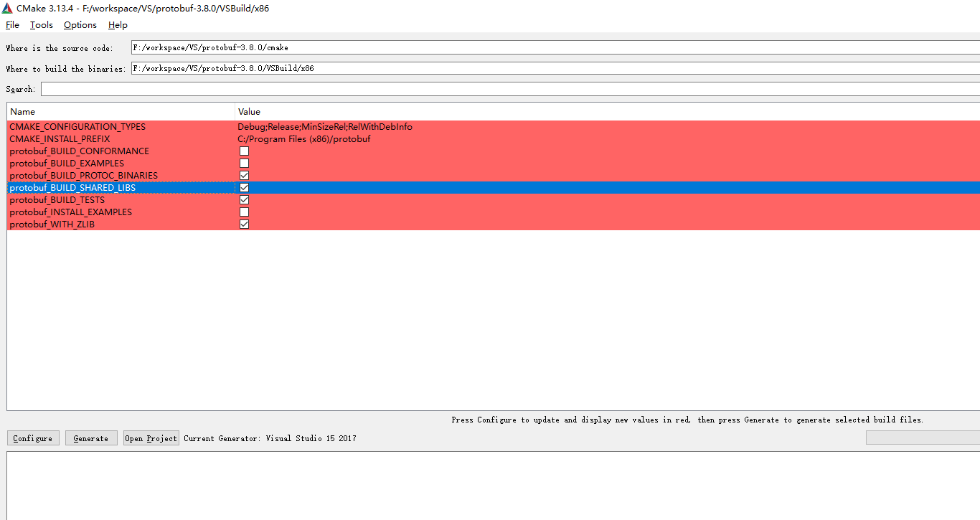Select the protobuf_BUILD_SHARED_LIBS name cell
Viewport: 980px width, 520px height.
(x=121, y=188)
